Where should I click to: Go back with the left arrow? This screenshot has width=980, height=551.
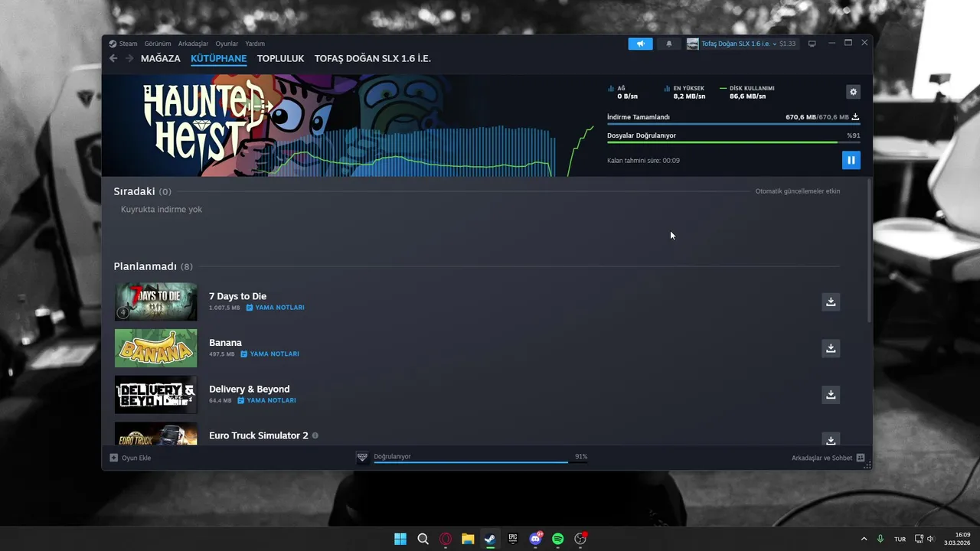pyautogui.click(x=113, y=58)
